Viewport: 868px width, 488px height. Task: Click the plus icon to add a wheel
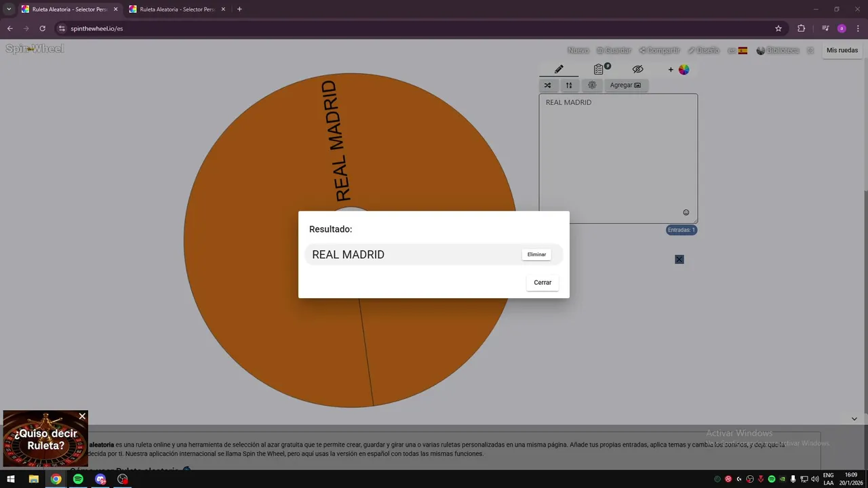(x=671, y=69)
